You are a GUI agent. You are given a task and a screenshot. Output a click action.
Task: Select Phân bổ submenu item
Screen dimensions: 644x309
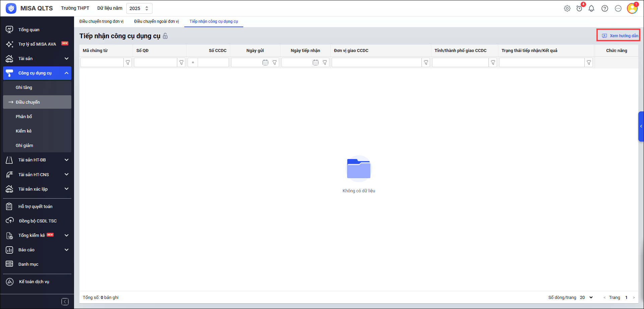[37, 116]
